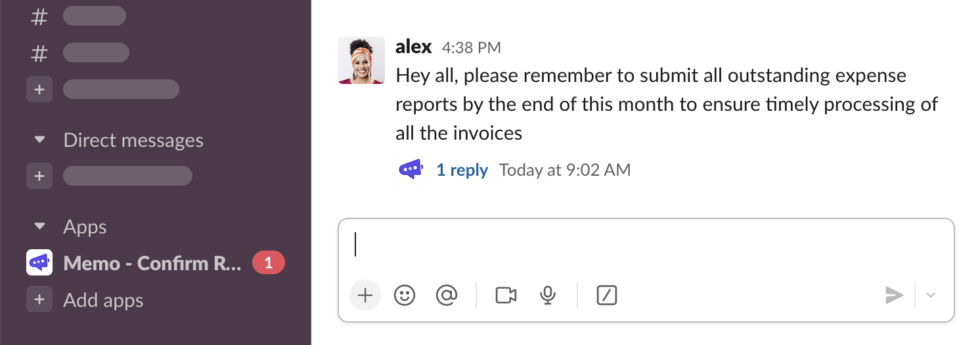Click the Memo app icon in sidebar
Screen dimensions: 980x345
coord(39,263)
